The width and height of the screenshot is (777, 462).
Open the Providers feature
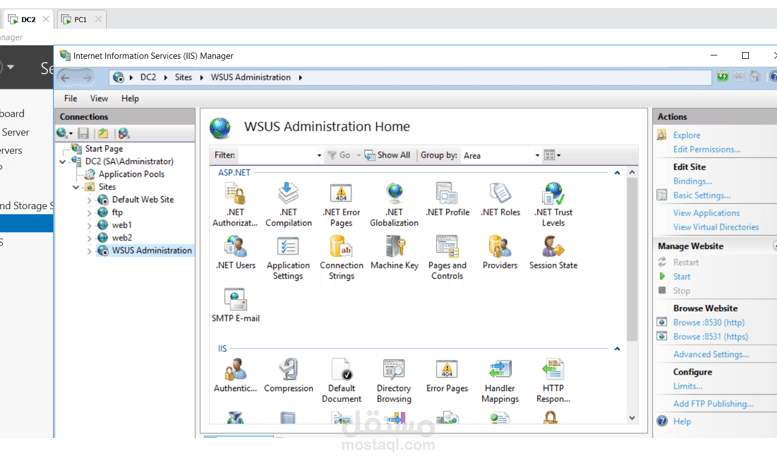pos(500,252)
